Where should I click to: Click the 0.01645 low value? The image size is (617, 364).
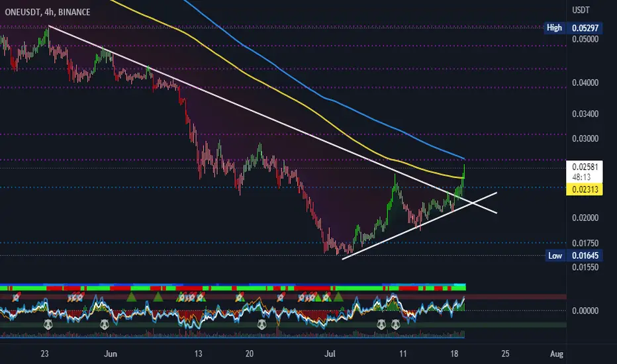coord(585,255)
